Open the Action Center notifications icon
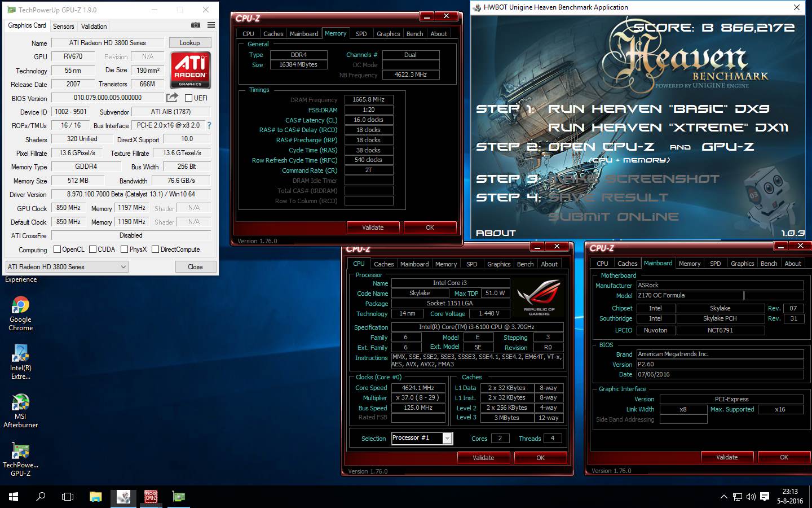 pyautogui.click(x=765, y=497)
